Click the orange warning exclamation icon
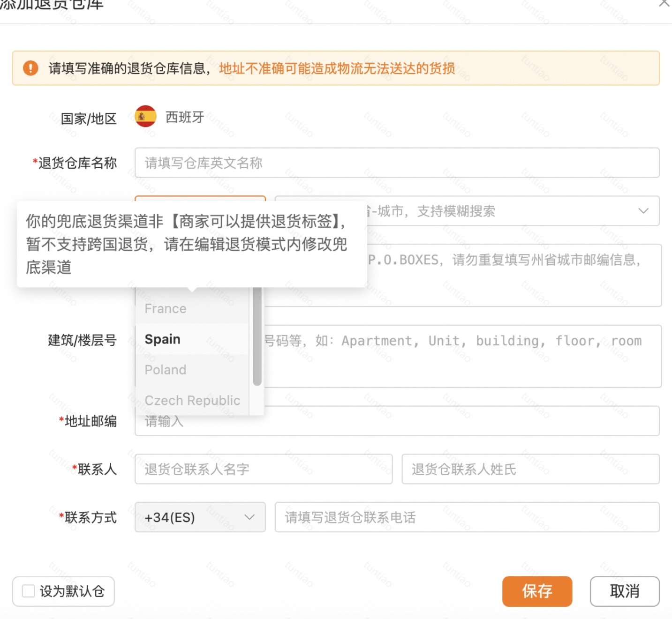The width and height of the screenshot is (672, 619). pos(30,68)
